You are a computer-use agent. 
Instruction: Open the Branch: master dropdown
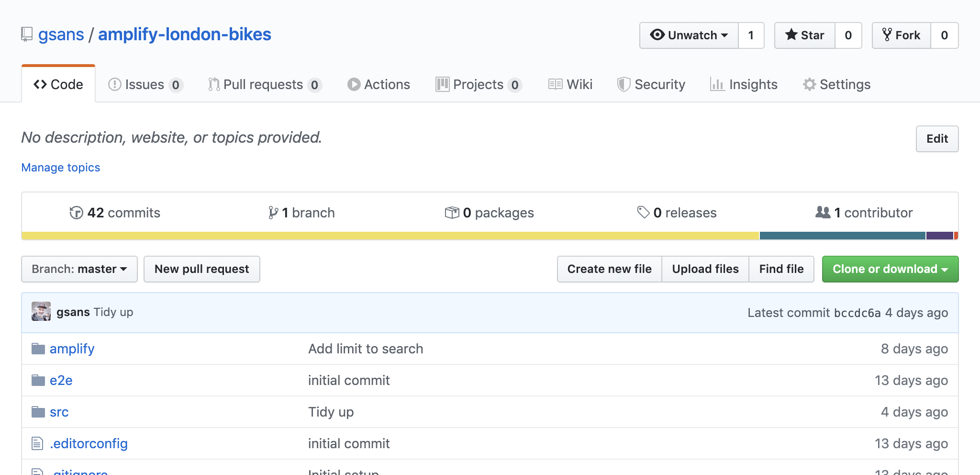click(79, 269)
